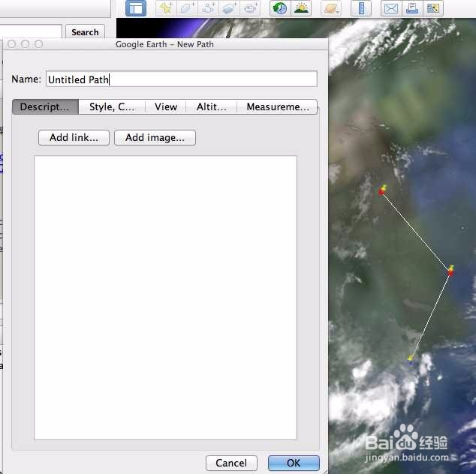The image size is (476, 474).
Task: Open the View tab
Action: click(166, 106)
